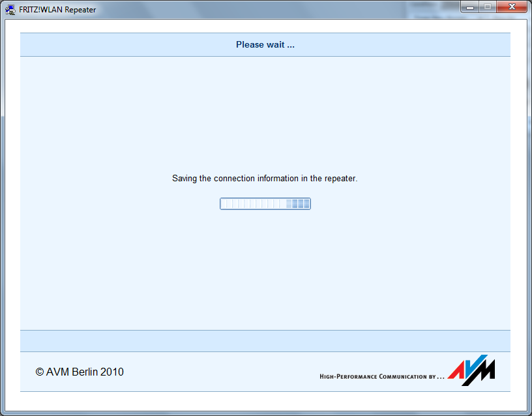532x416 pixels.
Task: Click the "Please wait ..." header text
Action: [x=265, y=45]
